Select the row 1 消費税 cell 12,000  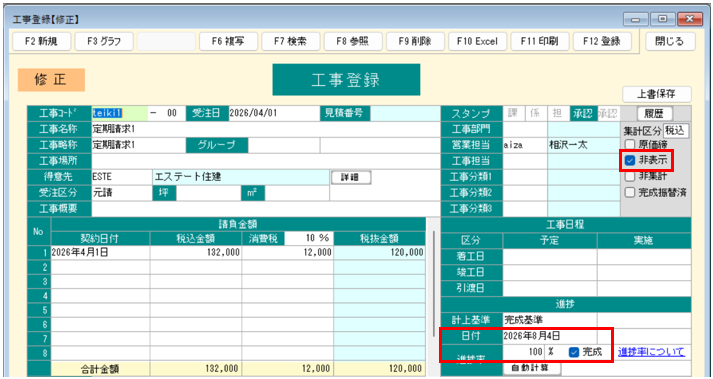point(288,253)
